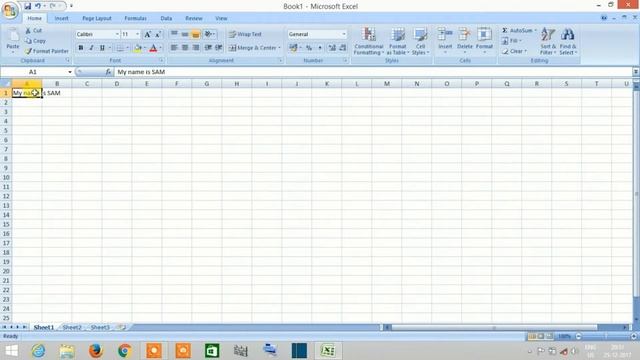Image resolution: width=640 pixels, height=360 pixels.
Task: Click the Office Button orb
Action: point(10,10)
